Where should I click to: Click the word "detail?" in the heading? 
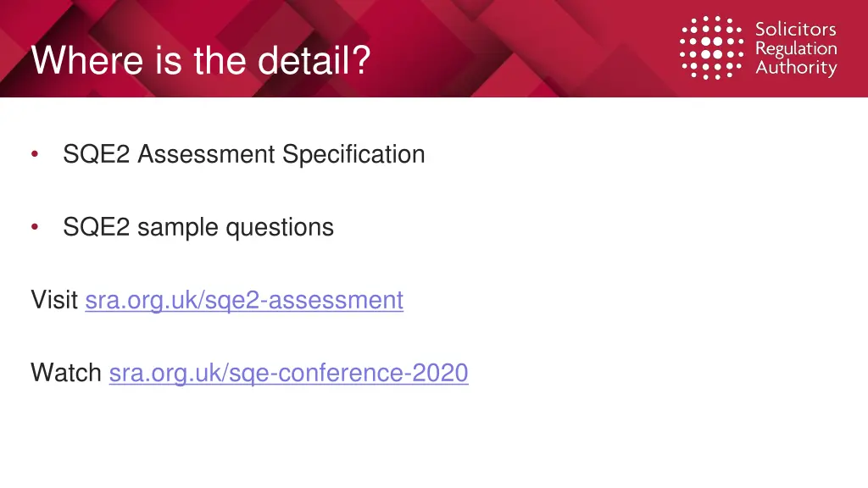[x=314, y=60]
